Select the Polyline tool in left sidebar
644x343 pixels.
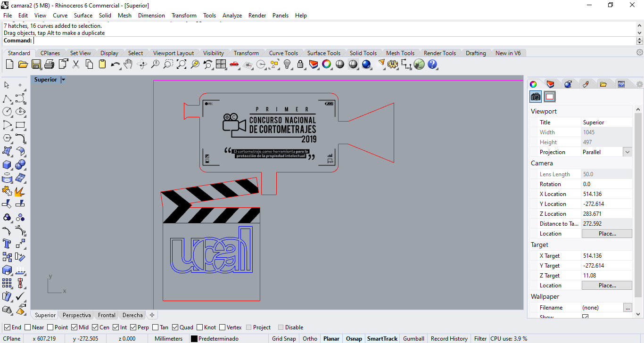click(x=7, y=98)
